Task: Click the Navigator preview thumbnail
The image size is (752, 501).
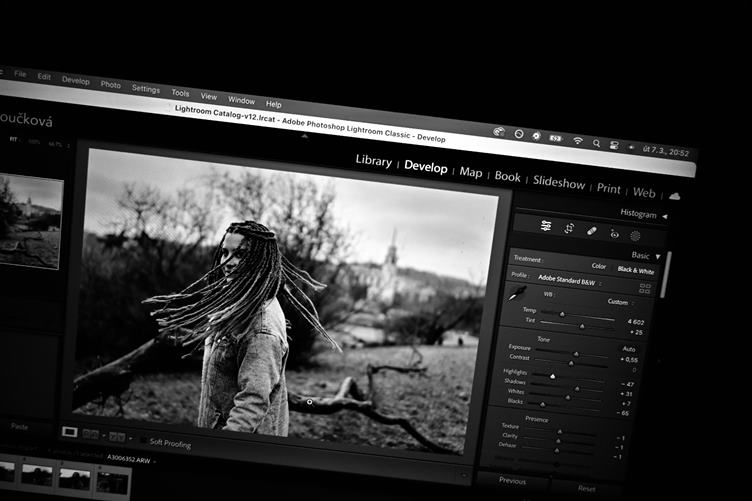Action: coord(30,222)
